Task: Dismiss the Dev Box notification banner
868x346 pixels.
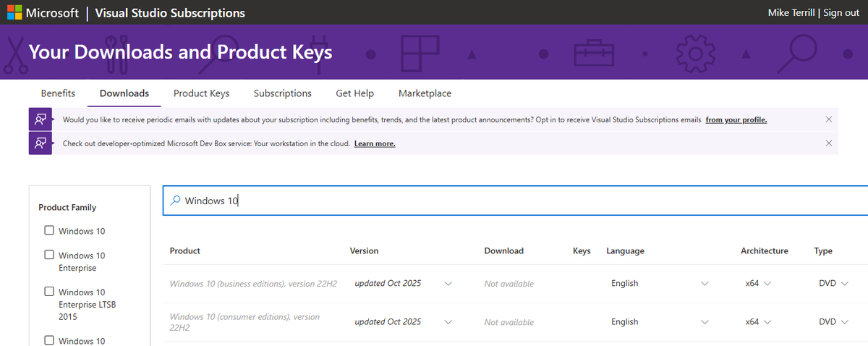Action: point(829,143)
